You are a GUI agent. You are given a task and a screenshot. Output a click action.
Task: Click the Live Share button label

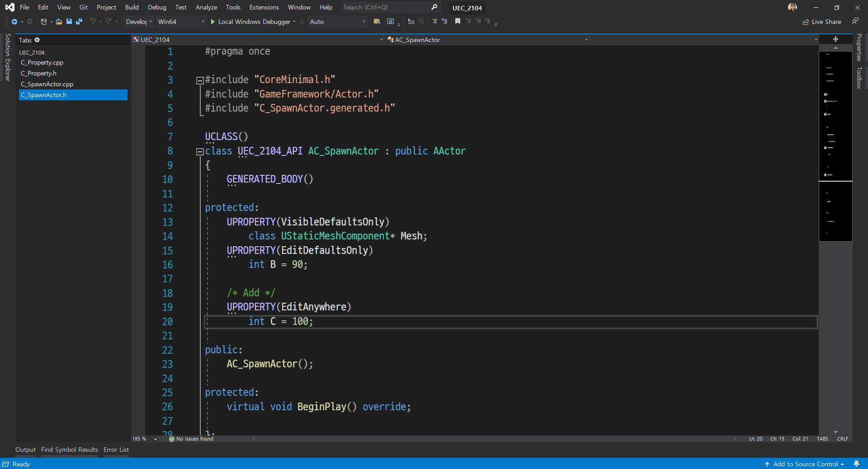pyautogui.click(x=826, y=22)
